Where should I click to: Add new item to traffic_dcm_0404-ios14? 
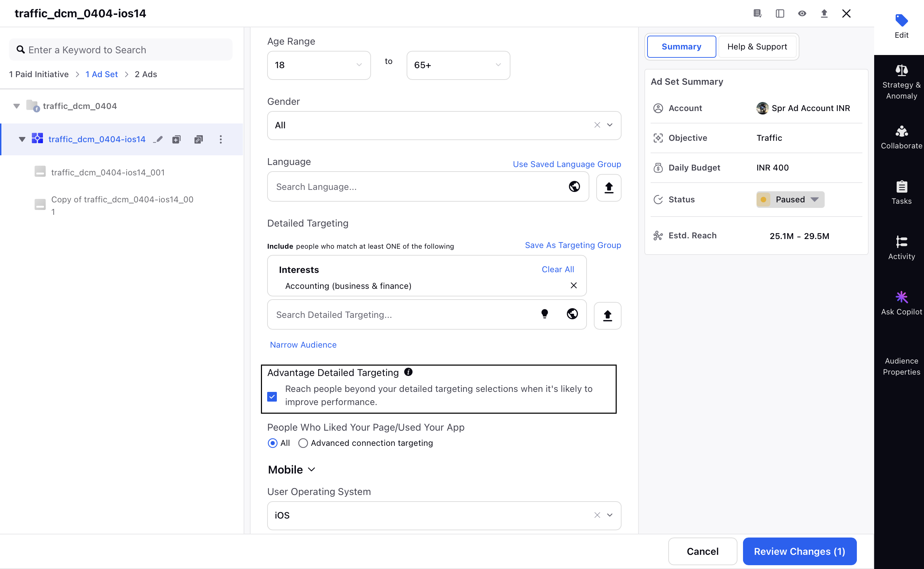point(176,140)
